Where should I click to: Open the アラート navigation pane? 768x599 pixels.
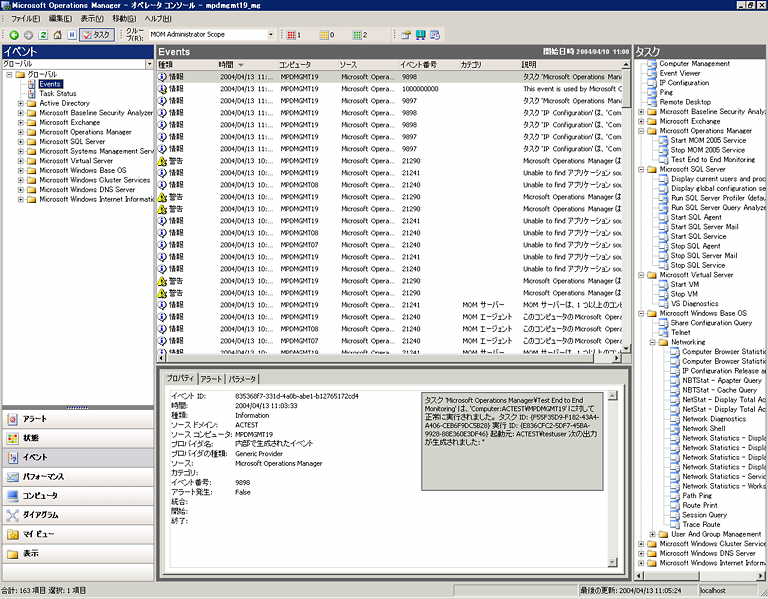(77, 419)
